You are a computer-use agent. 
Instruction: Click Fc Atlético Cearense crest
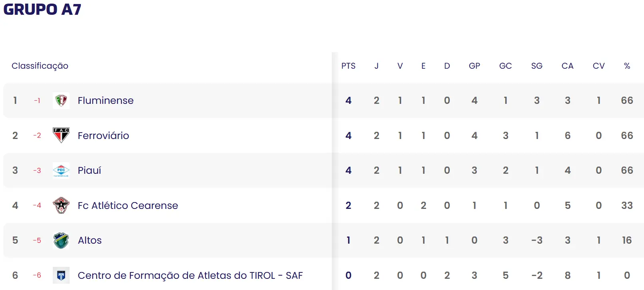point(61,205)
